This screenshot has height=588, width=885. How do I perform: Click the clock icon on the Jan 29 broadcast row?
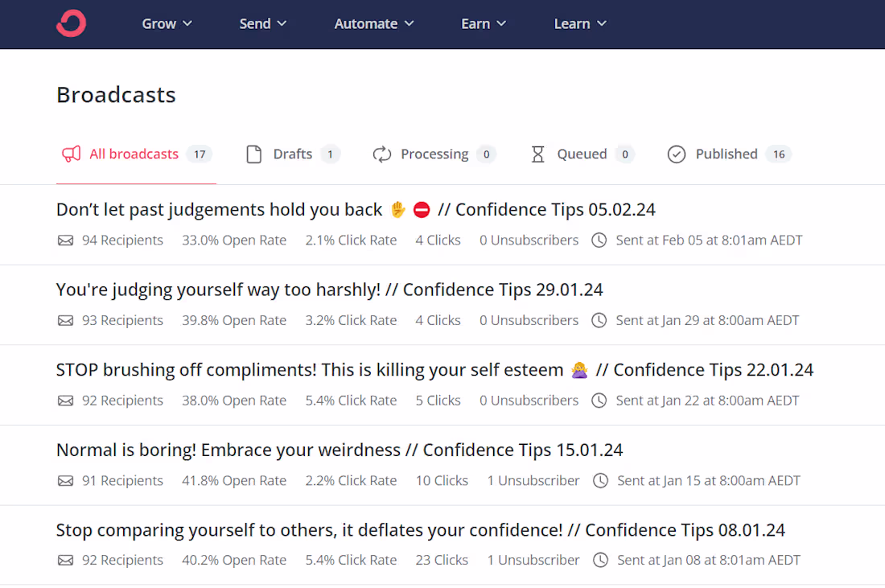[599, 320]
